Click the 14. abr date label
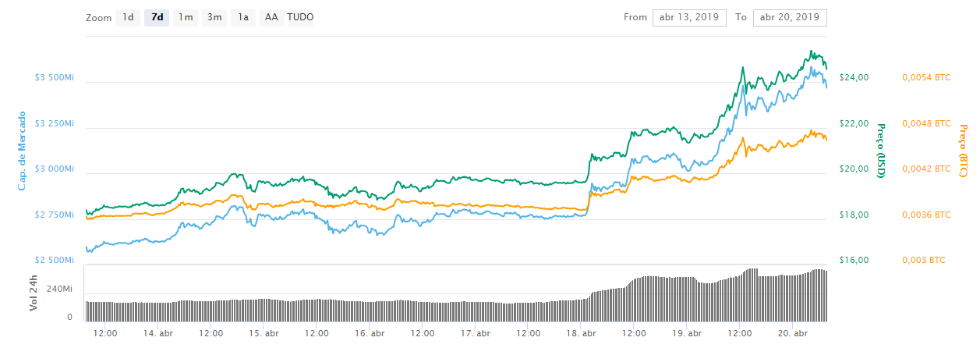Screen dimensions: 980x348 (x=158, y=333)
